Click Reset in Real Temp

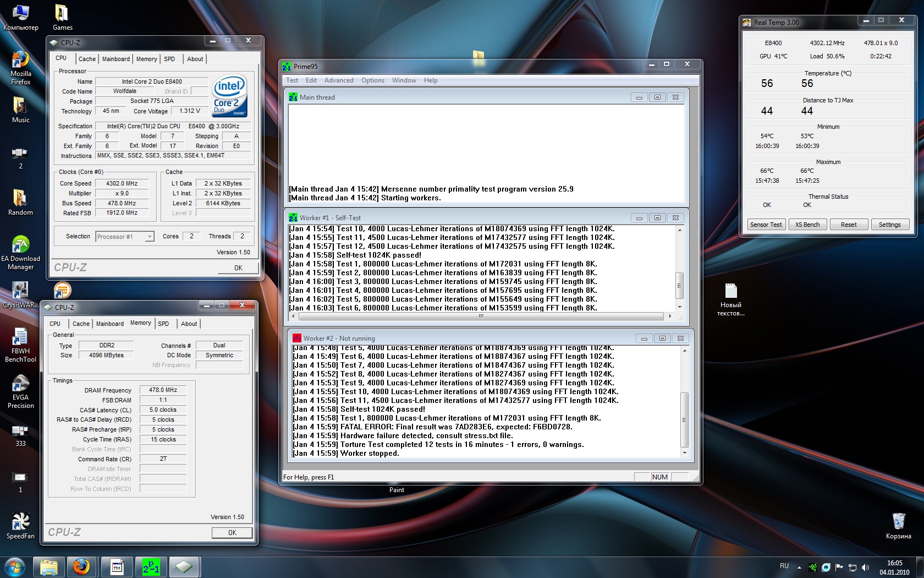tap(849, 225)
